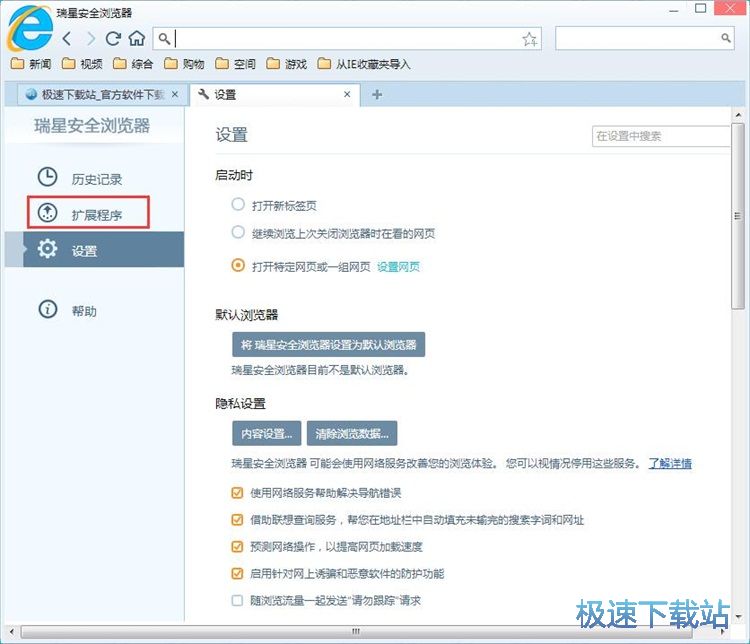Click 清除浏览数据... button
This screenshot has width=750, height=644.
tap(352, 433)
